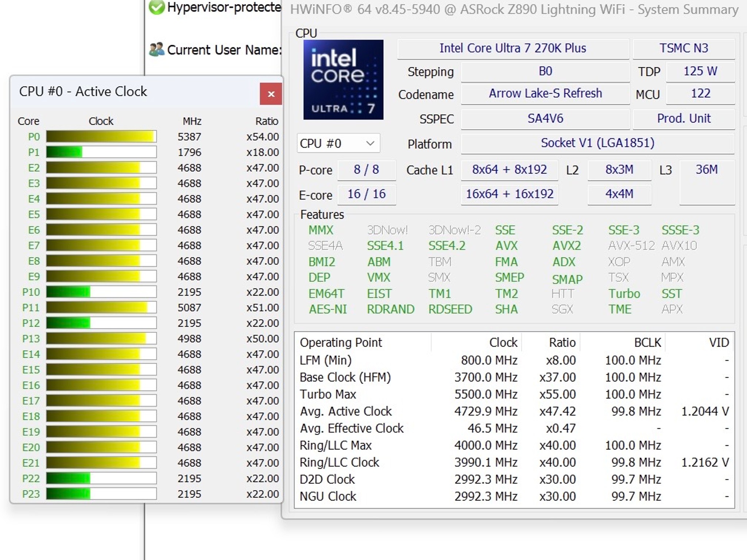This screenshot has width=747, height=560.
Task: Click the E-core count 16 / 16
Action: pos(367,194)
